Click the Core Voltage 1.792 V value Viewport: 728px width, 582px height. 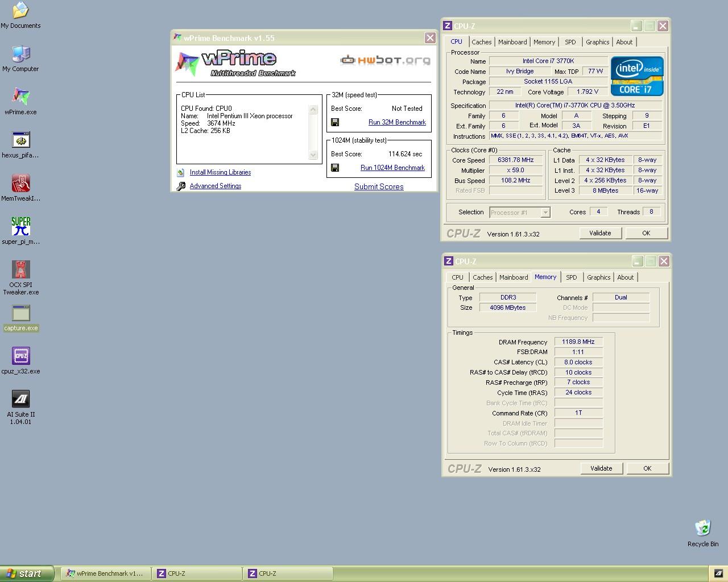click(x=588, y=92)
